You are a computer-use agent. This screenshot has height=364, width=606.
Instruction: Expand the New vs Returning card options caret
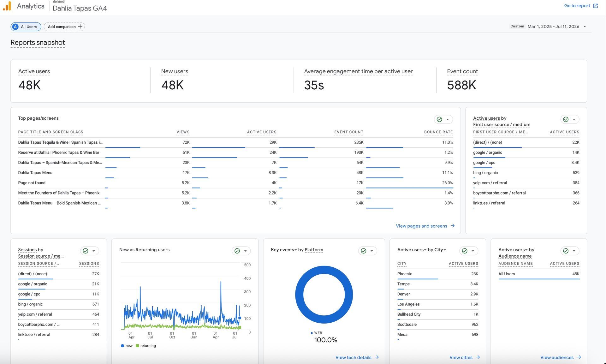(245, 251)
